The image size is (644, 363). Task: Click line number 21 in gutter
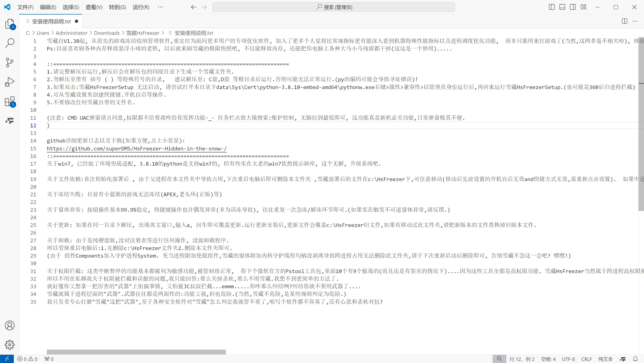(x=33, y=194)
